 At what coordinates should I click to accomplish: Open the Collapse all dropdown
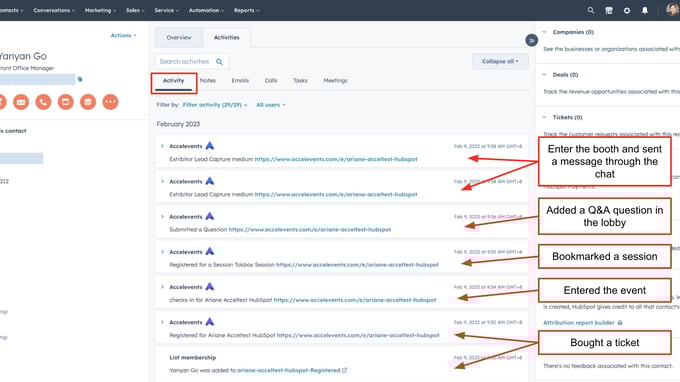pyautogui.click(x=500, y=61)
